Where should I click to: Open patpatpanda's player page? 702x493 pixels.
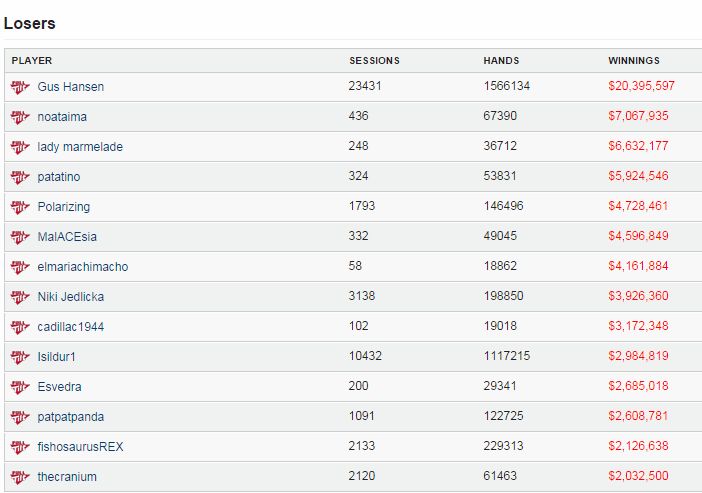click(x=71, y=417)
